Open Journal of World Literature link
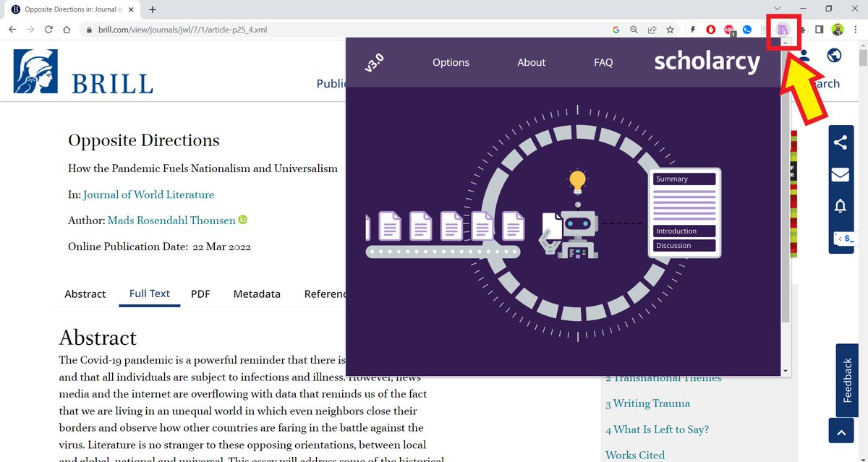The width and height of the screenshot is (868, 462). click(148, 194)
